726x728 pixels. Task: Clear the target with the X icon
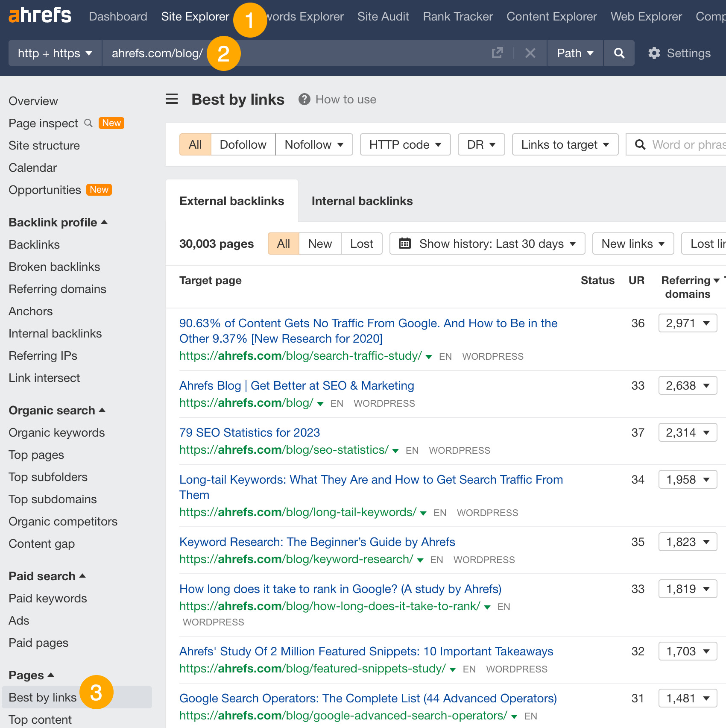(x=530, y=53)
